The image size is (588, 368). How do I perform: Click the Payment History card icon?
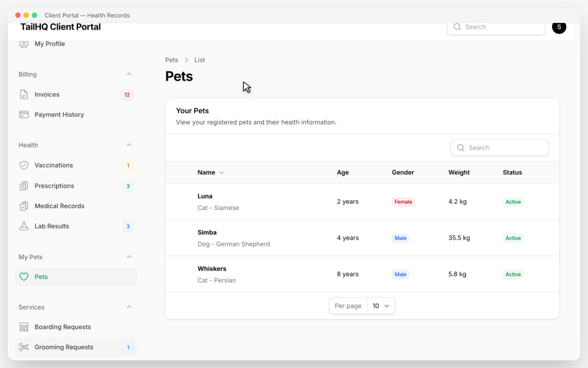point(24,115)
